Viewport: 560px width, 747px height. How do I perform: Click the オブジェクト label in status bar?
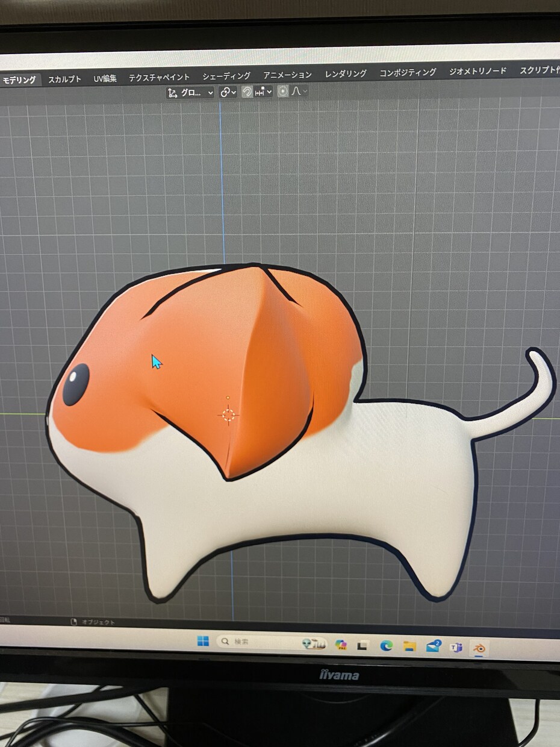click(x=98, y=622)
